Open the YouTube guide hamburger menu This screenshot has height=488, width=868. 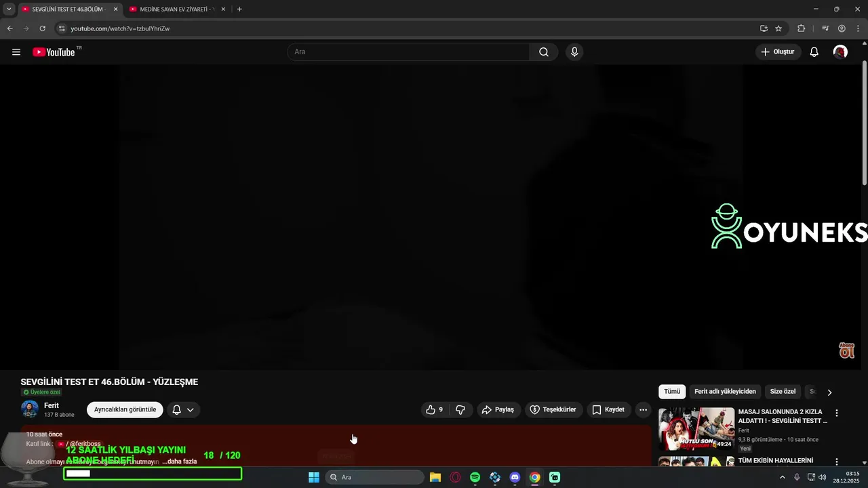point(16,52)
